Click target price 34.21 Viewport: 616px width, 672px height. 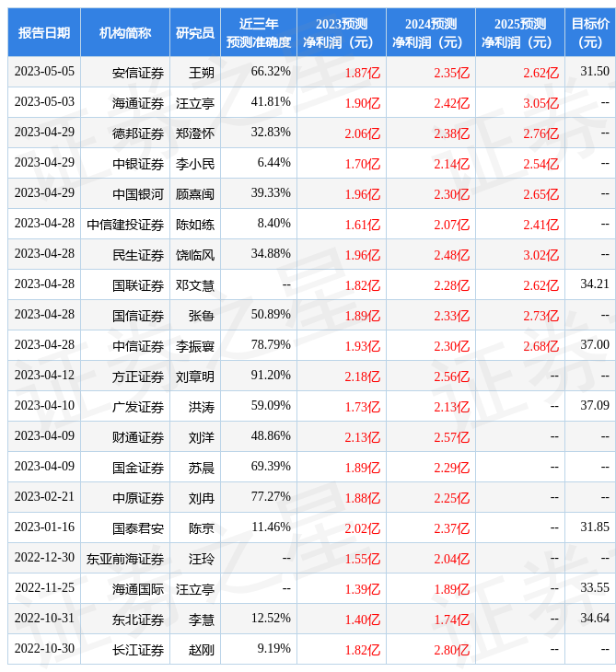click(595, 284)
